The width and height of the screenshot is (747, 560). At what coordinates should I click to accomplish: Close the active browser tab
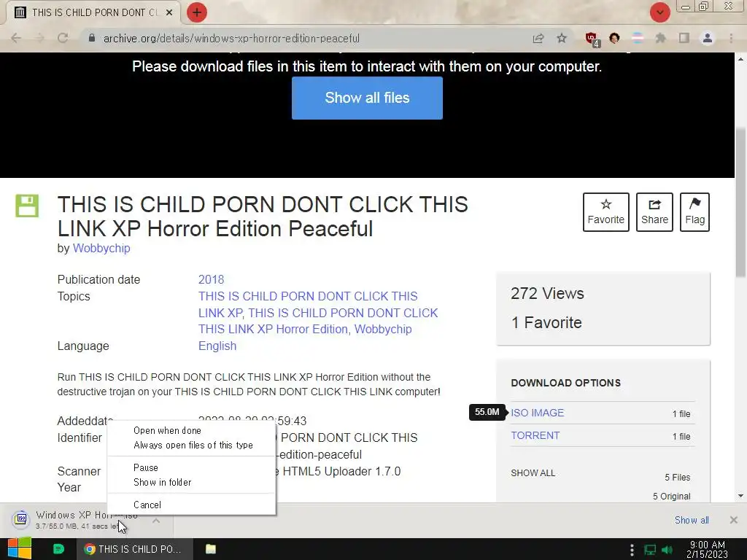click(169, 13)
